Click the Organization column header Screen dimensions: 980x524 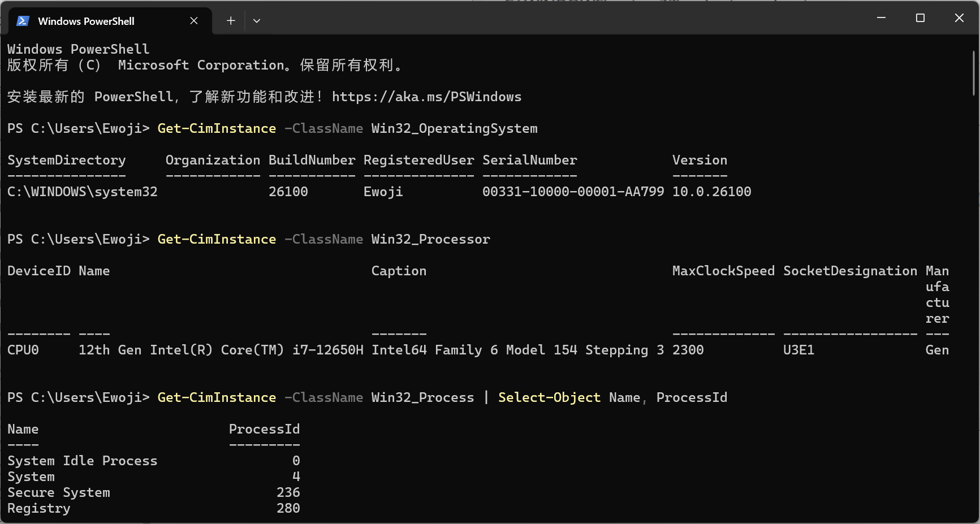pos(213,160)
